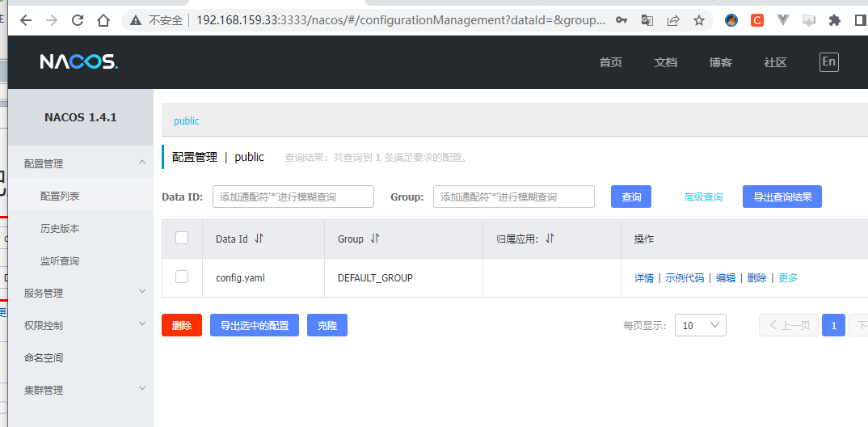This screenshot has width=868, height=427.
Task: Click the grey download extension icon
Action: coord(809,20)
